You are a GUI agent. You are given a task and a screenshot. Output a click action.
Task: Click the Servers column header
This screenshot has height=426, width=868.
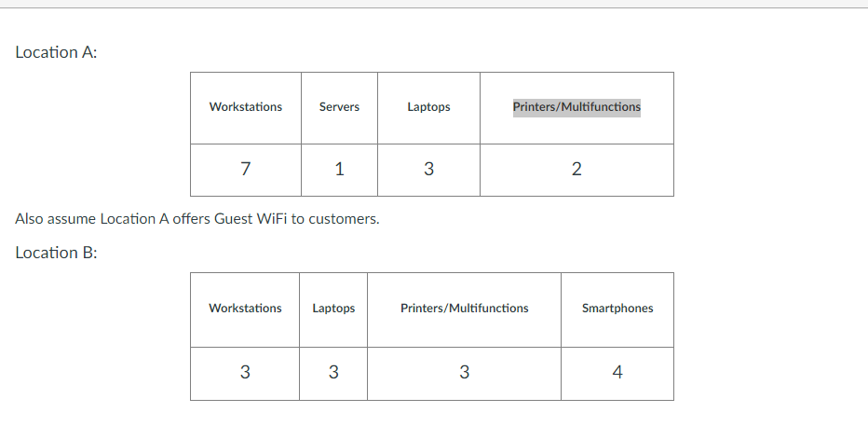(339, 107)
